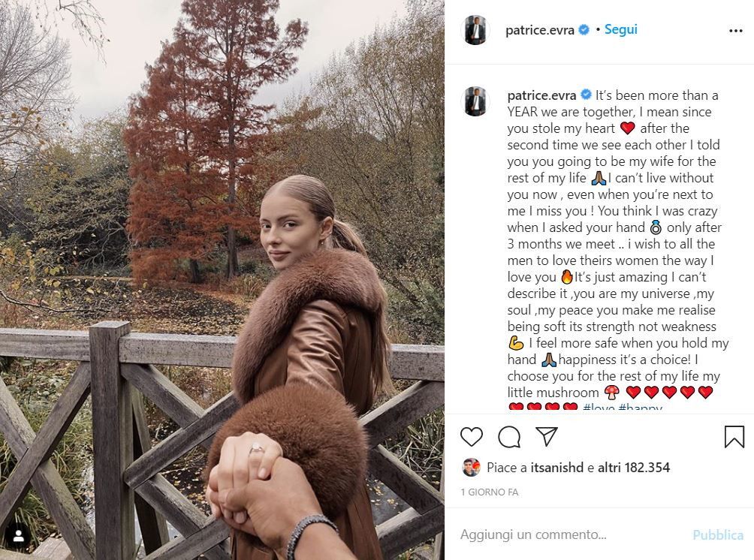
Task: Show tagged people on the photo
Action: click(18, 535)
